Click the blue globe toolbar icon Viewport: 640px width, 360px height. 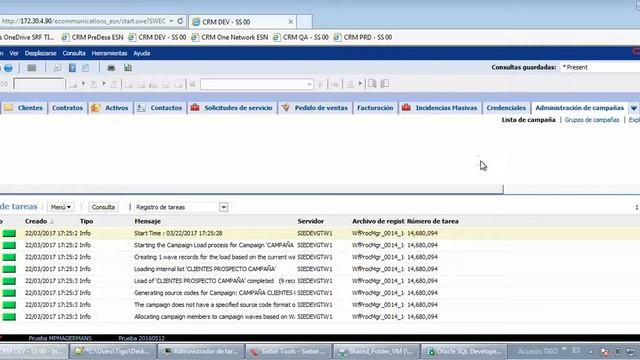(x=8, y=68)
